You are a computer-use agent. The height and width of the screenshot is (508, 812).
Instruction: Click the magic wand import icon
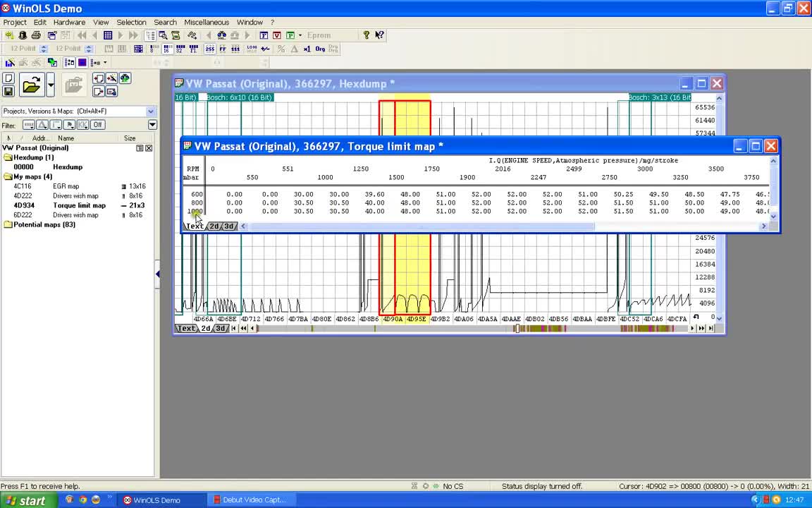[x=111, y=78]
